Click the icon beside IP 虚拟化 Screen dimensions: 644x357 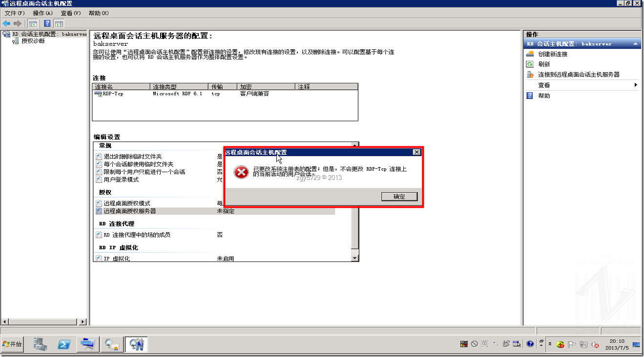(99, 258)
